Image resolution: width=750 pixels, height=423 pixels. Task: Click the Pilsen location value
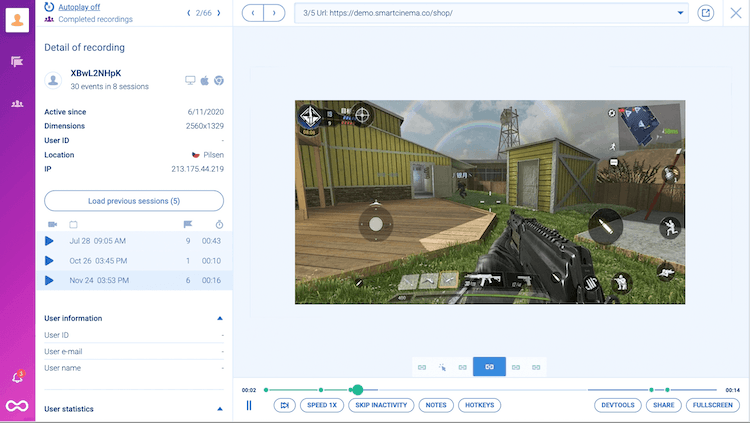coord(213,155)
